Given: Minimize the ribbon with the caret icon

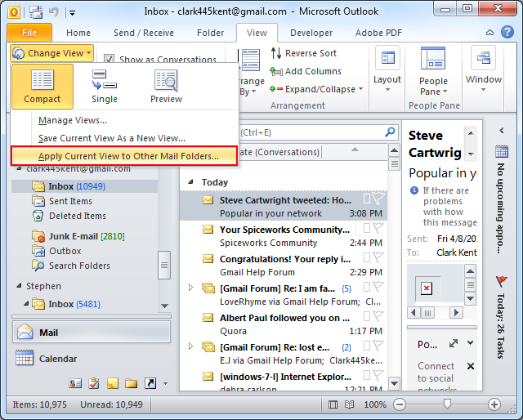Looking at the screenshot, I should pos(489,33).
